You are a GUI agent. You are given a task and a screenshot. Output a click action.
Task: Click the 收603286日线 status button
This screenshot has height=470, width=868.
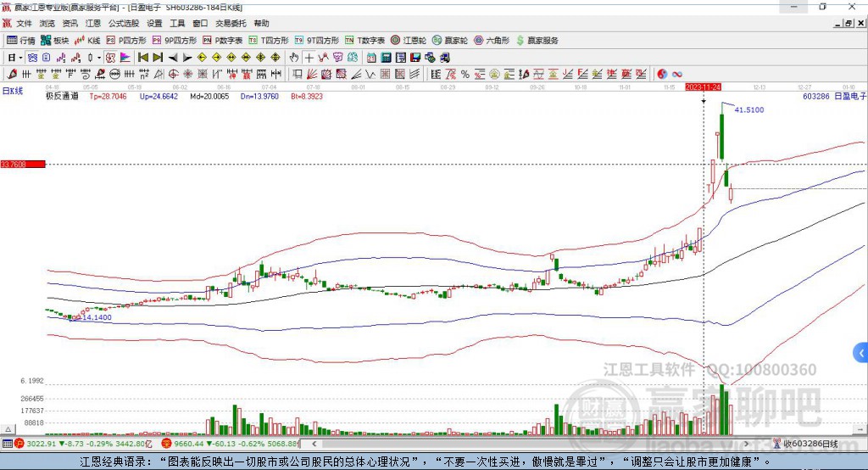[805, 444]
